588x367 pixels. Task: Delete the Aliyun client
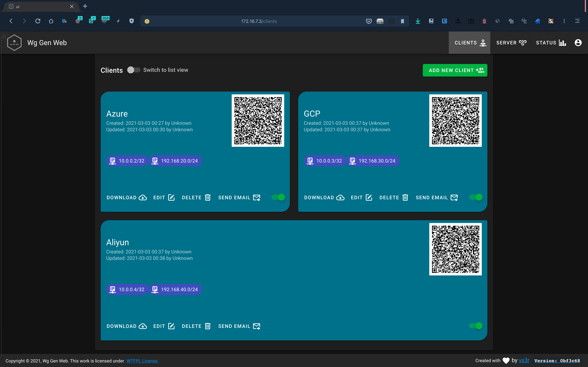click(x=196, y=326)
